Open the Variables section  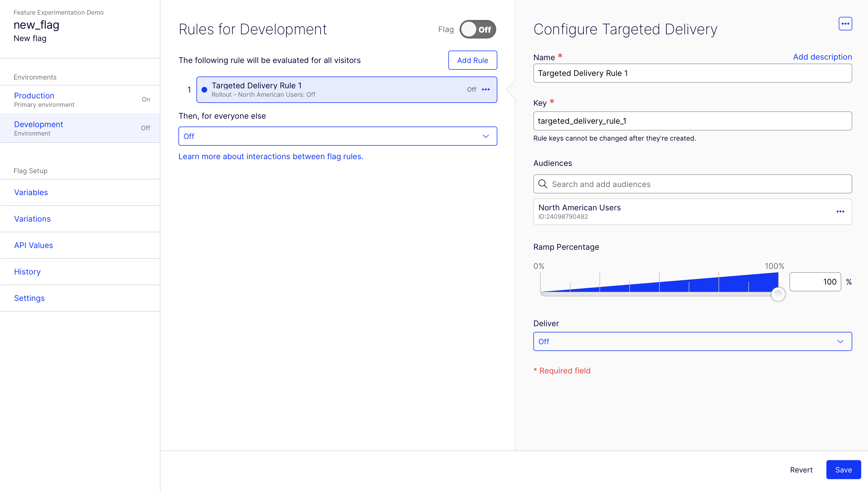31,192
